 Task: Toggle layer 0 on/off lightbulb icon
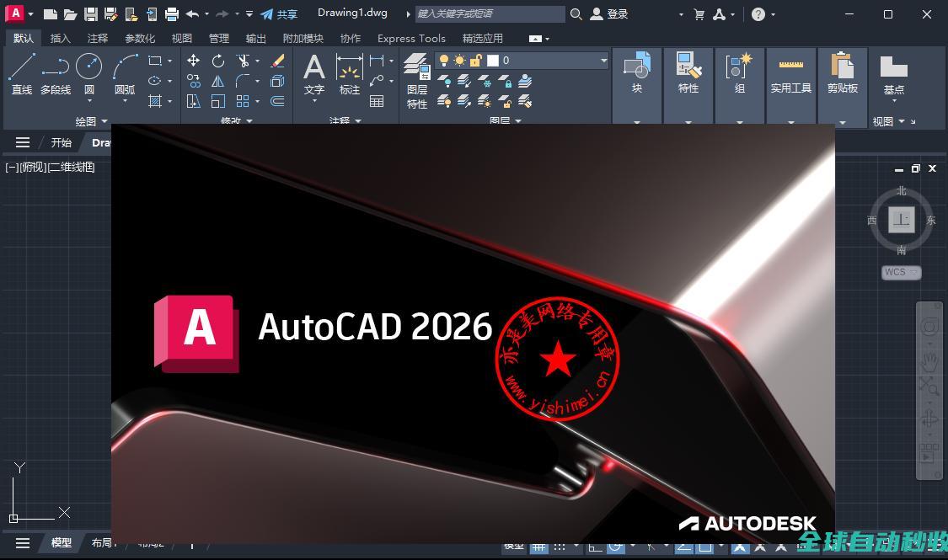(x=444, y=61)
